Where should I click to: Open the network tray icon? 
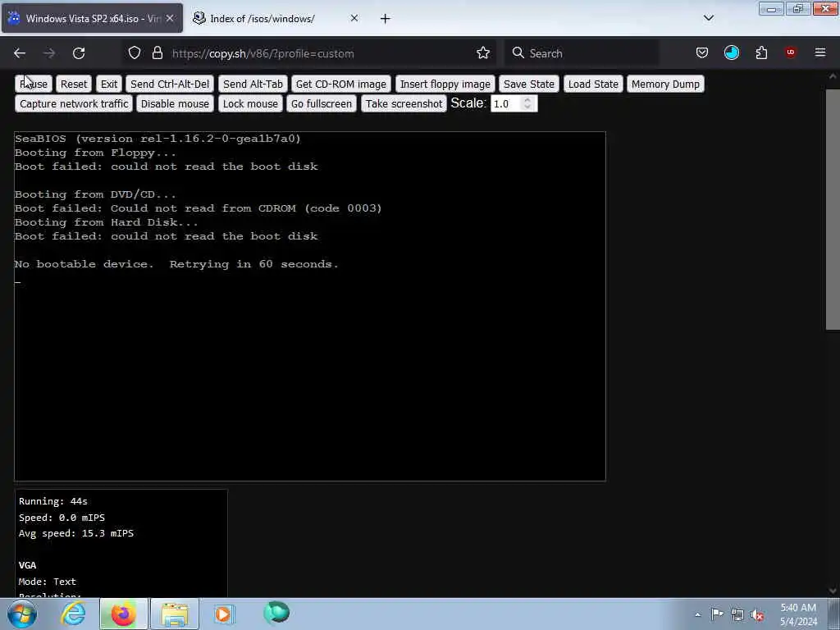pyautogui.click(x=737, y=614)
